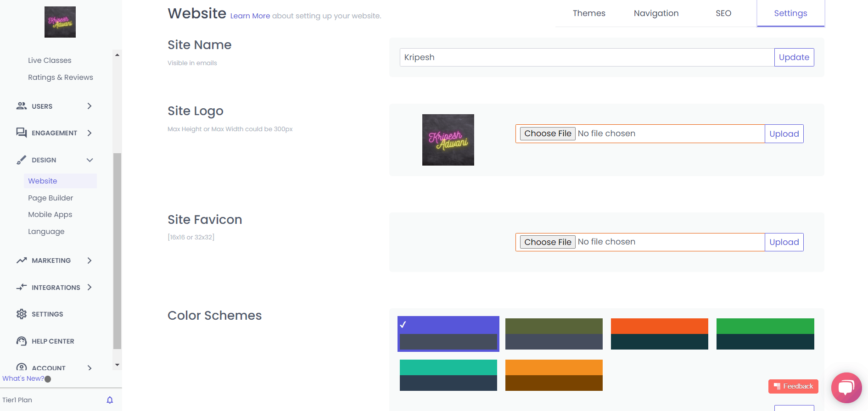Screen dimensions: 868x411
Task: Pick the orange and dark teal color scheme
Action: point(659,334)
